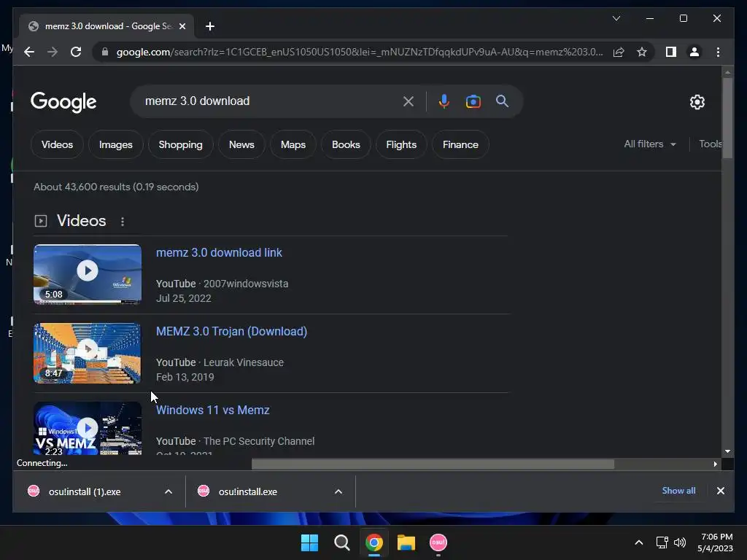
Task: Filter results by Shopping
Action: coord(181,144)
